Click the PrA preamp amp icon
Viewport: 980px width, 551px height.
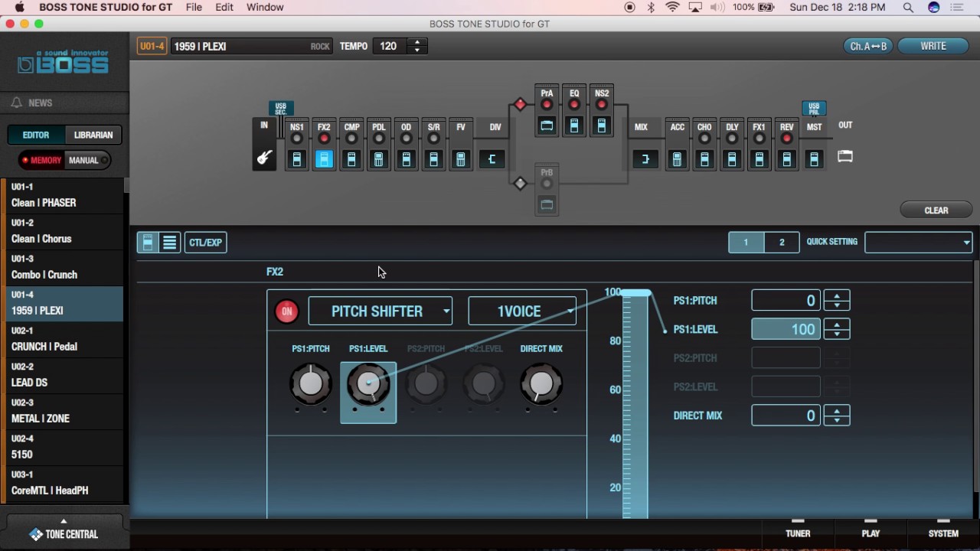coord(547,126)
